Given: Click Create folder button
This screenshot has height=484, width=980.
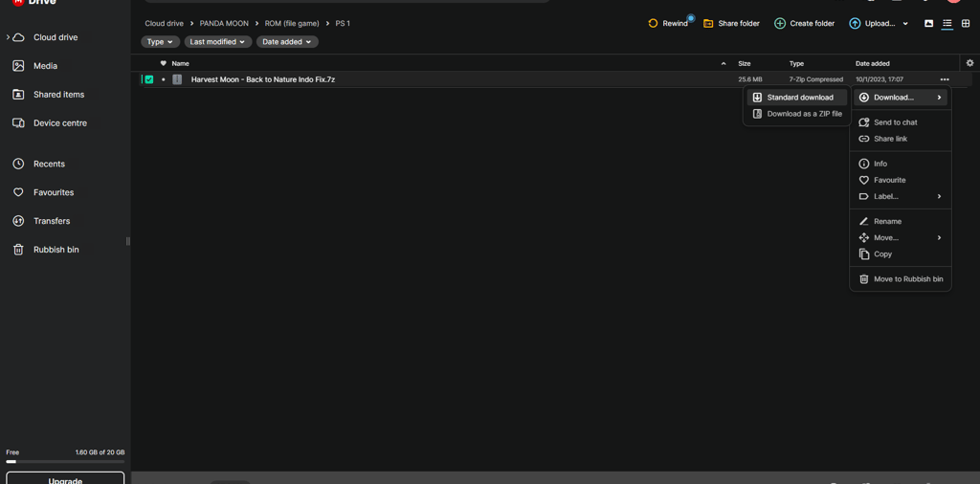Looking at the screenshot, I should (x=804, y=24).
